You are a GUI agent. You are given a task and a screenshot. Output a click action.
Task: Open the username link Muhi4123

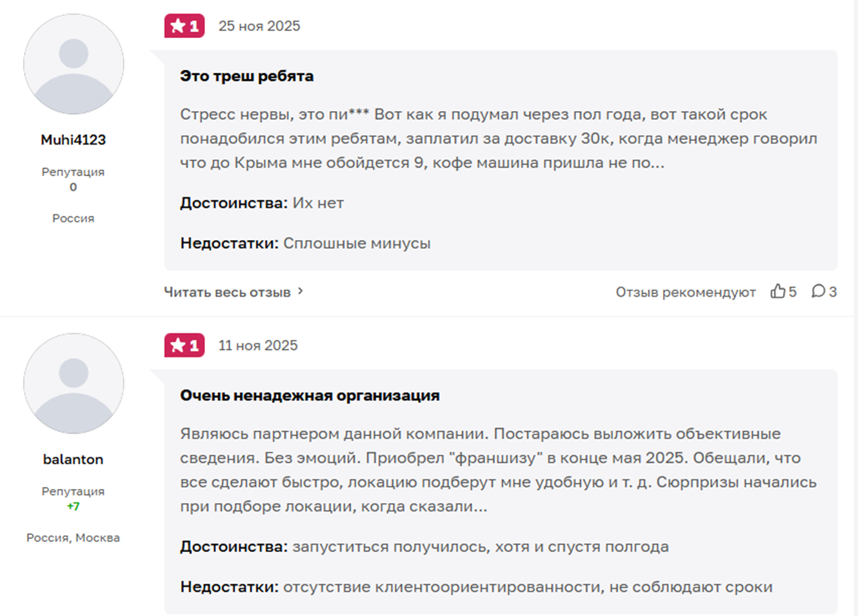click(x=73, y=140)
